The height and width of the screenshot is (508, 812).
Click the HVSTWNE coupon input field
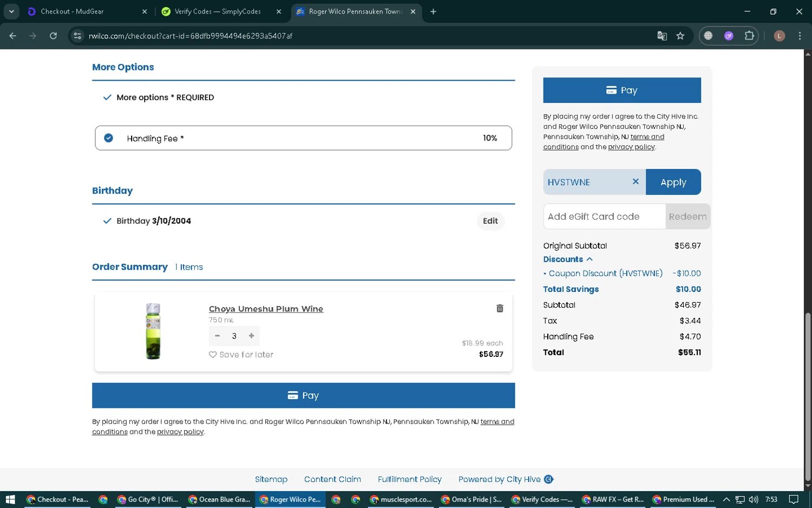(587, 182)
